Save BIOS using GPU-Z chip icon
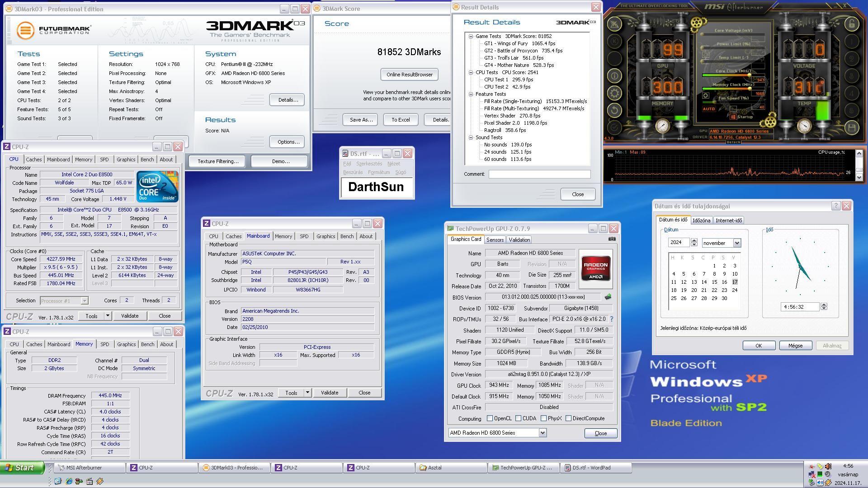Screen dimensions: 868x488 (x=608, y=297)
